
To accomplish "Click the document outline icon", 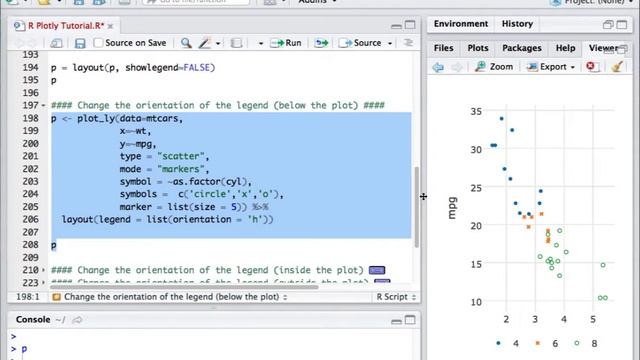I will point(408,42).
